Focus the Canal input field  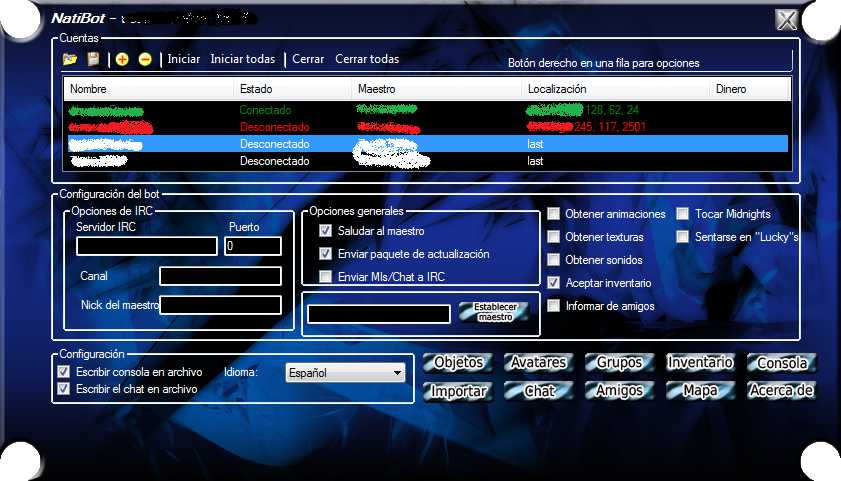pyautogui.click(x=220, y=276)
